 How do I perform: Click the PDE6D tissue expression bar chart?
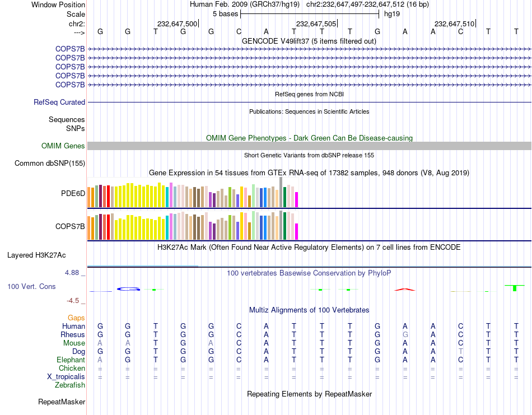tap(193, 192)
